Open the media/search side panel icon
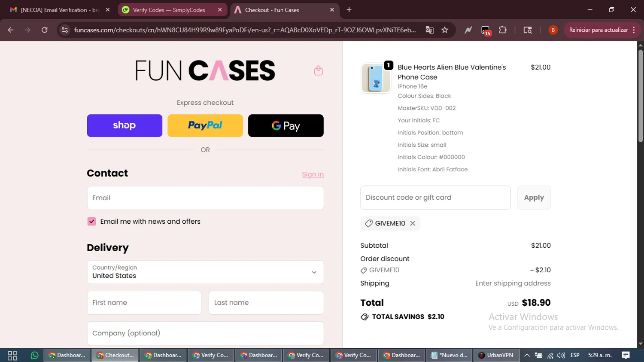The height and width of the screenshot is (362, 644). [528, 30]
